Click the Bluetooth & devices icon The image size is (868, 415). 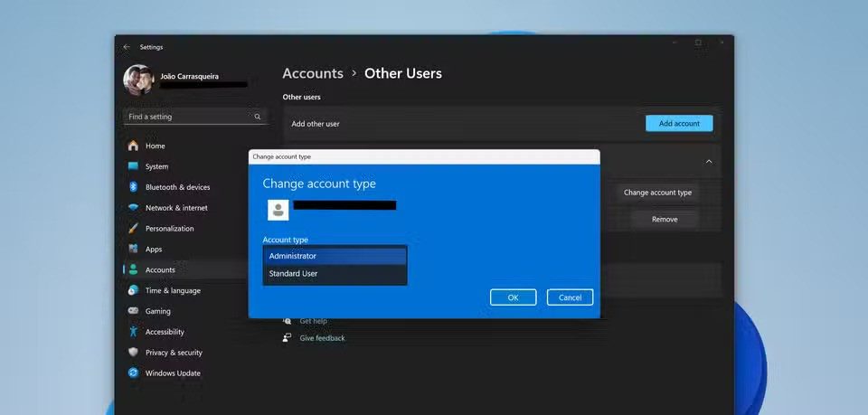(x=133, y=187)
